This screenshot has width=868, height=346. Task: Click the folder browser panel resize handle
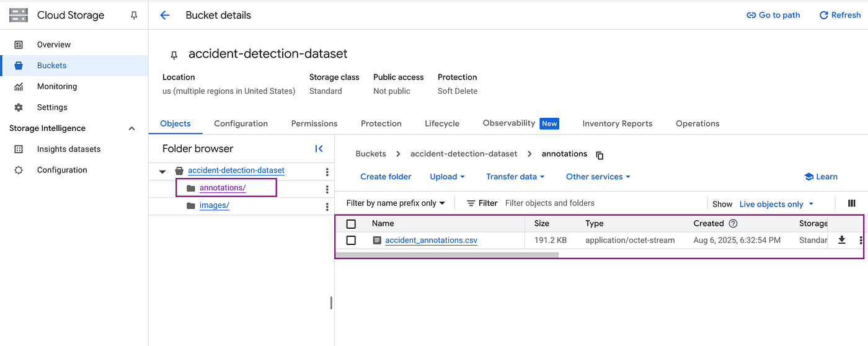click(331, 303)
